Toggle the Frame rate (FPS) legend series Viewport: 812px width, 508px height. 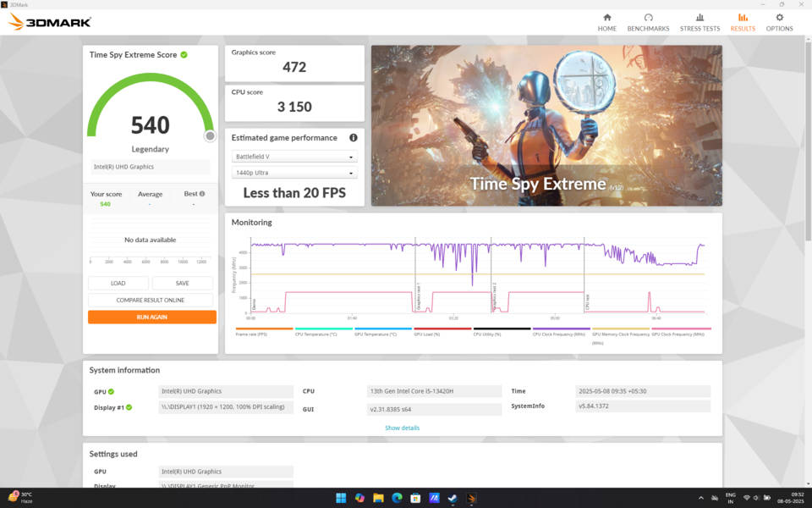tap(264, 332)
